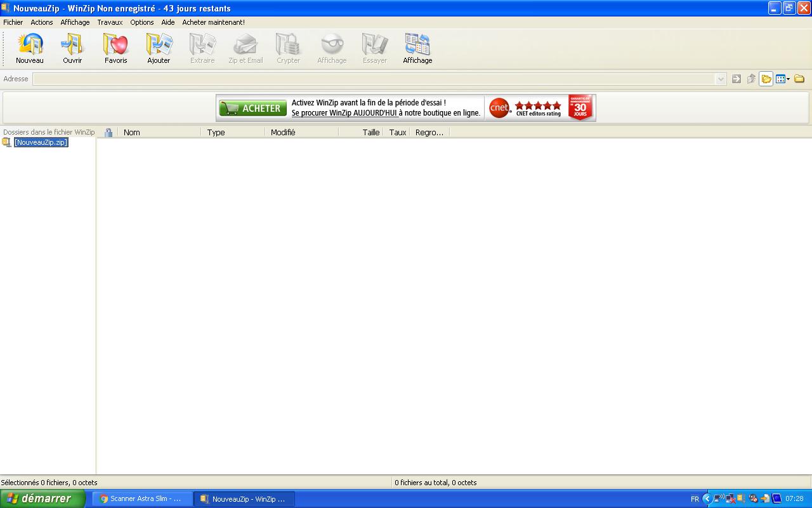This screenshot has height=508, width=812.
Task: Click the rightmost yellow folder icon
Action: coord(799,79)
